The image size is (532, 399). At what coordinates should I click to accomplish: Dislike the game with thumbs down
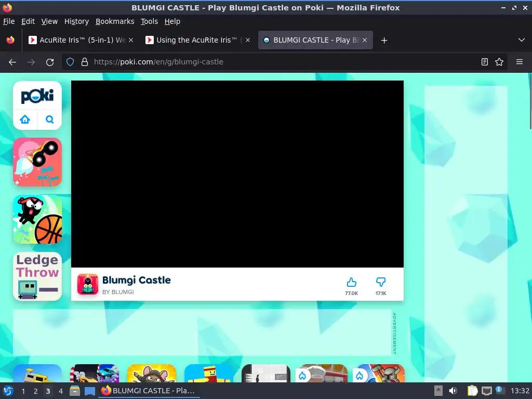381,282
